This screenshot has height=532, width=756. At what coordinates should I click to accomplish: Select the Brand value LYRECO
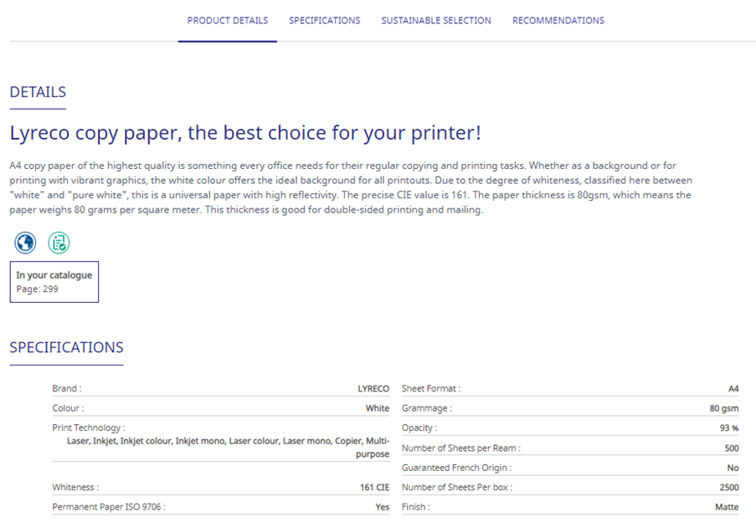pyautogui.click(x=373, y=389)
